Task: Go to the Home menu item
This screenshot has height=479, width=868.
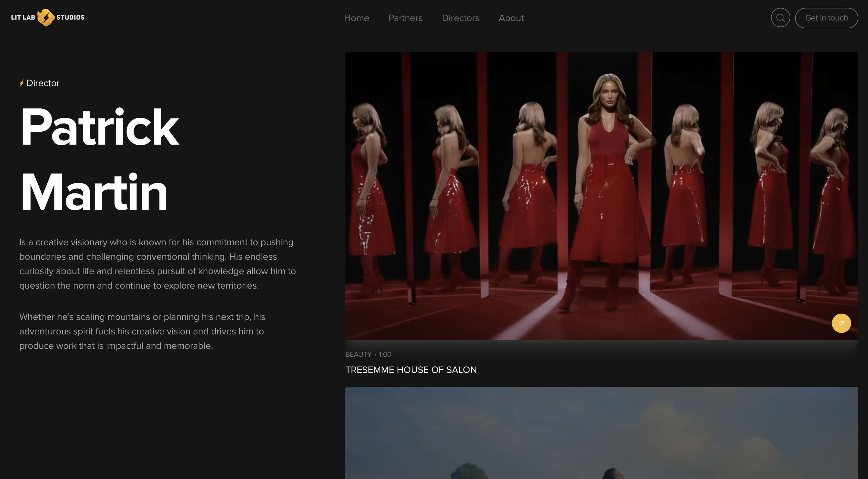Action: pyautogui.click(x=356, y=18)
